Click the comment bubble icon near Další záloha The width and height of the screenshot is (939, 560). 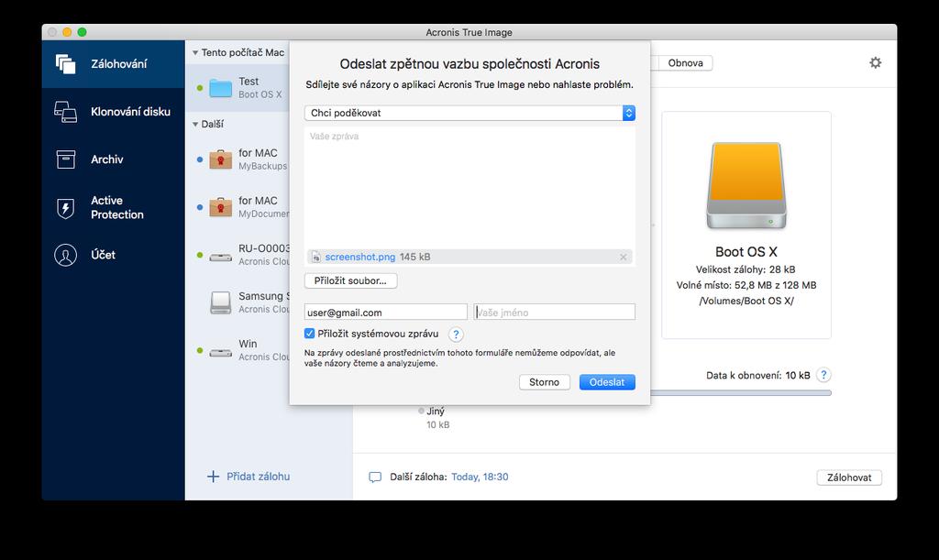(x=375, y=478)
